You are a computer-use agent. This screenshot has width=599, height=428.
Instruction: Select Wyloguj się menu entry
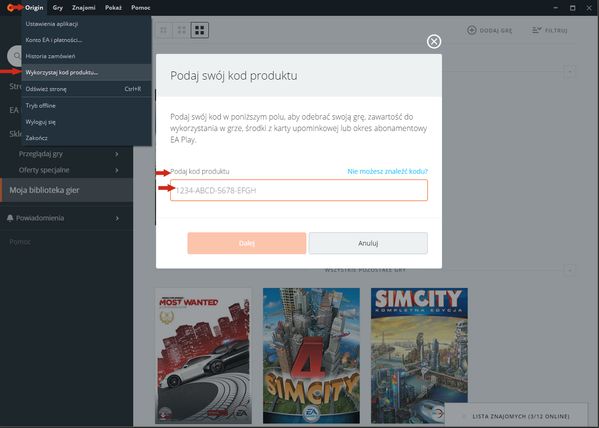(x=86, y=122)
